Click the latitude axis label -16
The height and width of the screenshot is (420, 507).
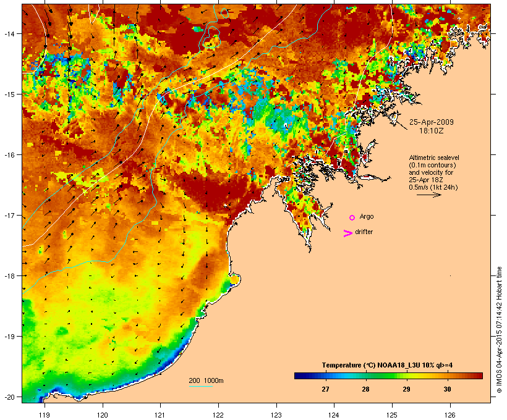[x=9, y=155]
